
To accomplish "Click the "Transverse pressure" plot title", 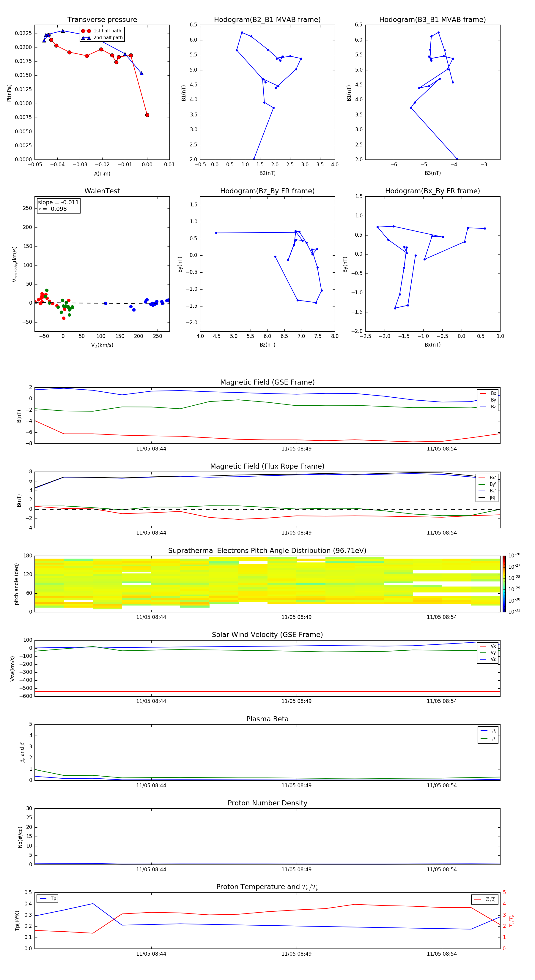I will [102, 20].
